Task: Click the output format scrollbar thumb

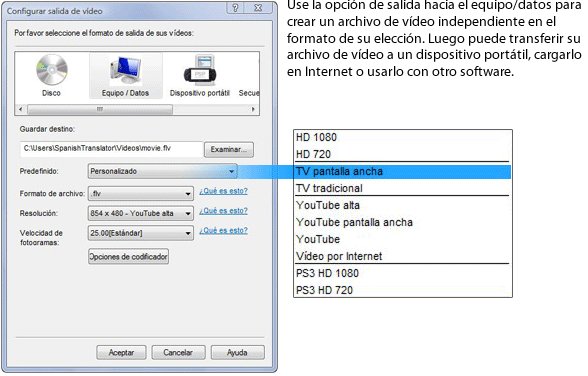Action: click(x=100, y=109)
